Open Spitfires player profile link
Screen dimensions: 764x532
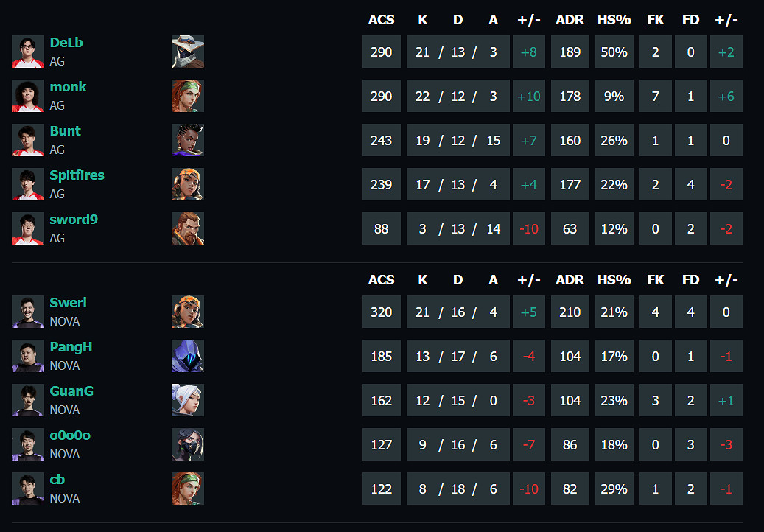(77, 175)
